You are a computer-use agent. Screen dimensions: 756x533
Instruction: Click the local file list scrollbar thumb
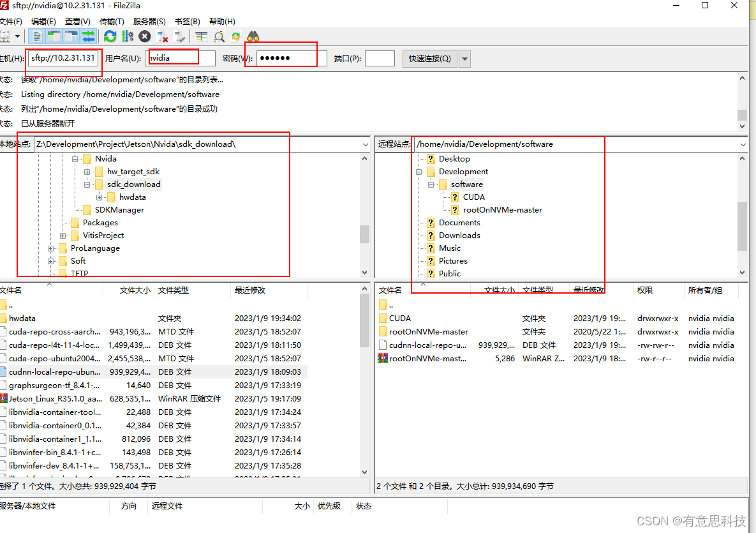[x=364, y=320]
